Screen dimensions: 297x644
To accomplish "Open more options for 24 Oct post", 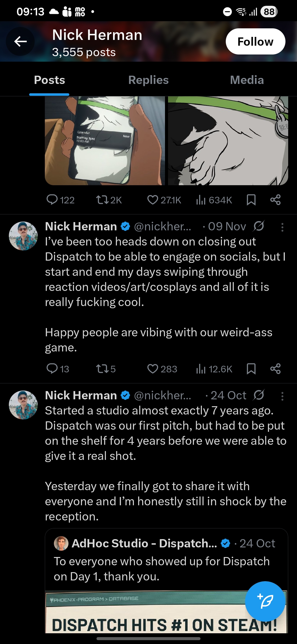I will (282, 396).
